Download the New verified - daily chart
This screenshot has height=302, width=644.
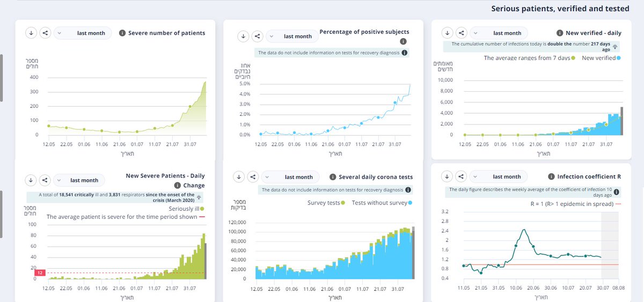[448, 33]
